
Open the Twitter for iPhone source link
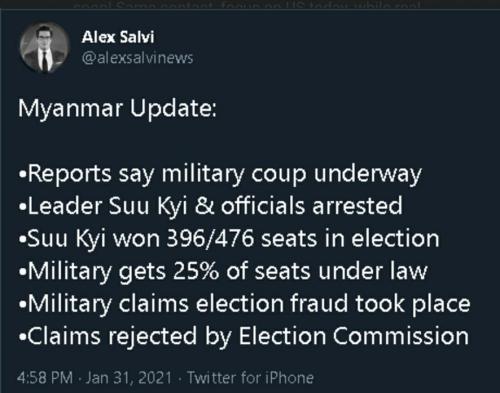click(250, 378)
